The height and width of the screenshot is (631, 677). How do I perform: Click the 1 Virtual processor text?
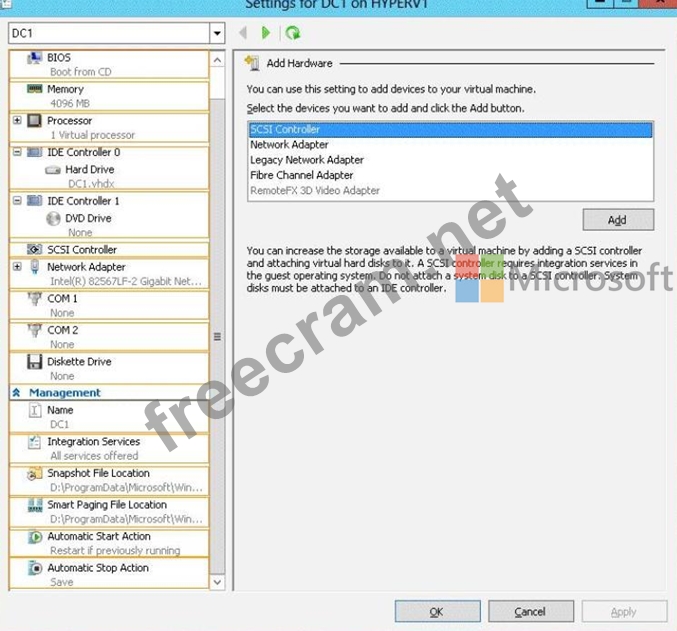(92, 135)
